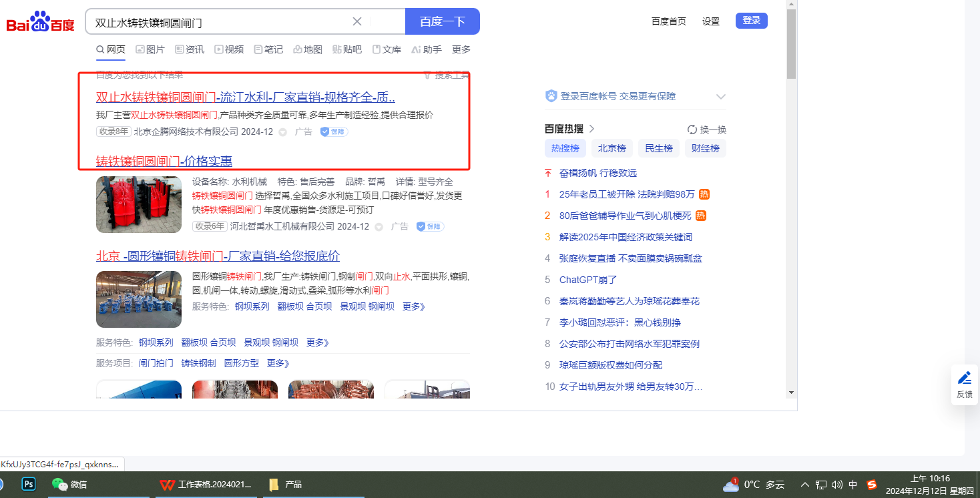The image size is (980, 498).
Task: Click the 保障 badge on the 北京企腾 result
Action: click(334, 132)
